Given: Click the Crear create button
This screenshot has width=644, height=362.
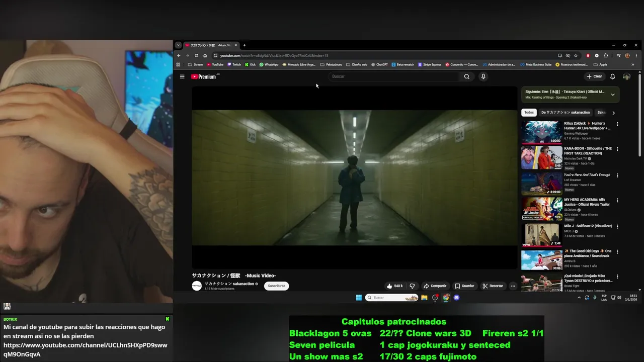Looking at the screenshot, I should tap(594, 76).
